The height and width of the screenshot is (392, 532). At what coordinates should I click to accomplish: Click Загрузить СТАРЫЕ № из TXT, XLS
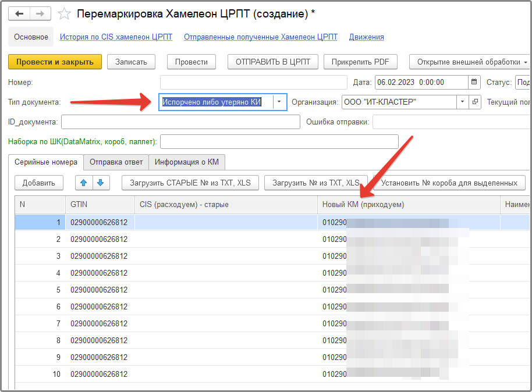click(x=190, y=183)
